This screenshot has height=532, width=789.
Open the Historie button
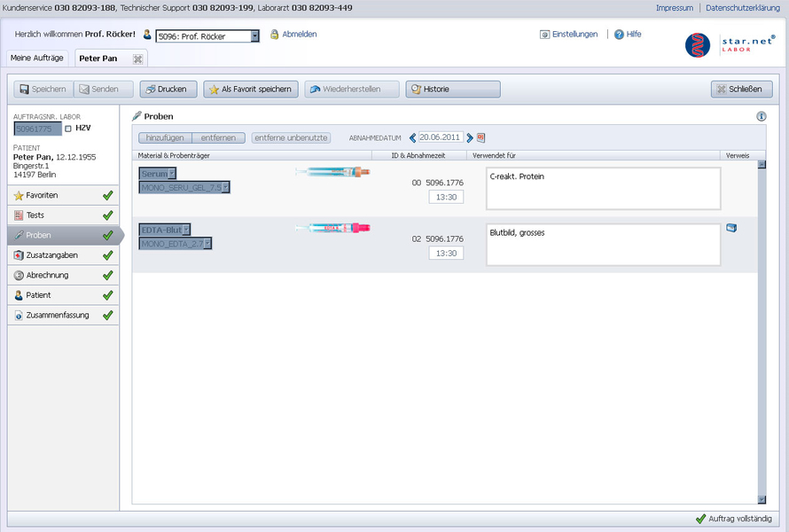pyautogui.click(x=453, y=90)
